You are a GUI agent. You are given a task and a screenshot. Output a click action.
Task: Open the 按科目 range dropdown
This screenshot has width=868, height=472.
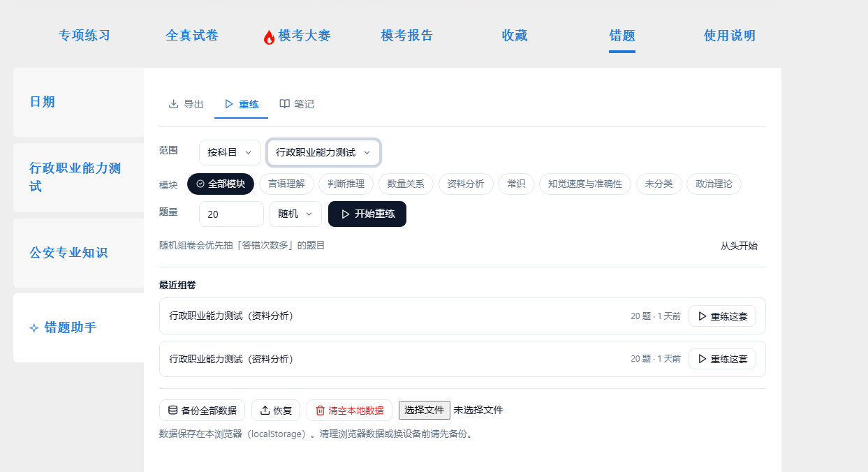point(230,152)
